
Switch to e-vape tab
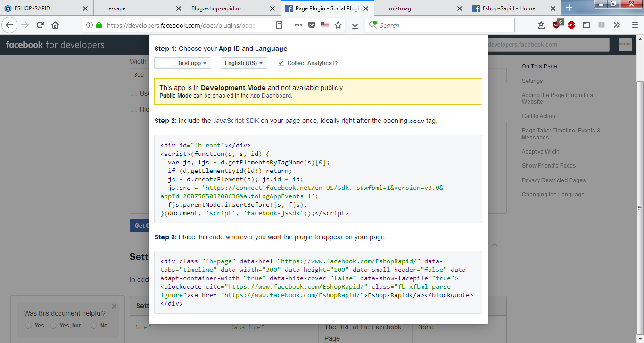pyautogui.click(x=140, y=8)
